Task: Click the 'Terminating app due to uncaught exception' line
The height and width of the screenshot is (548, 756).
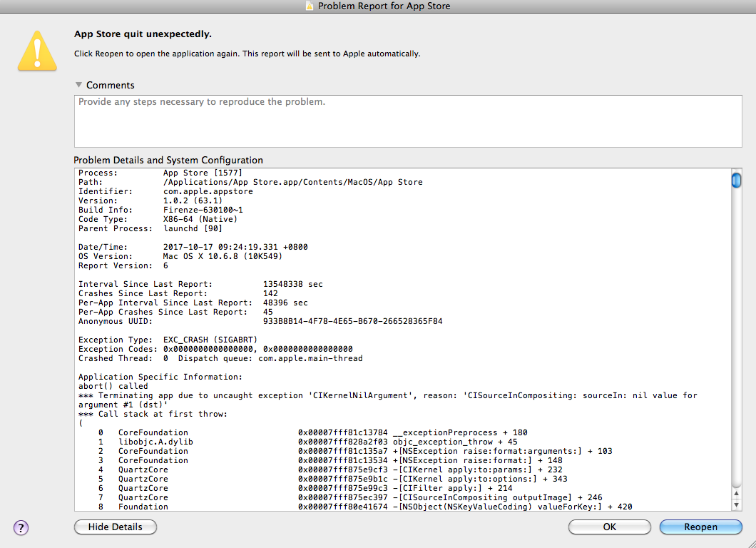Action: click(388, 400)
